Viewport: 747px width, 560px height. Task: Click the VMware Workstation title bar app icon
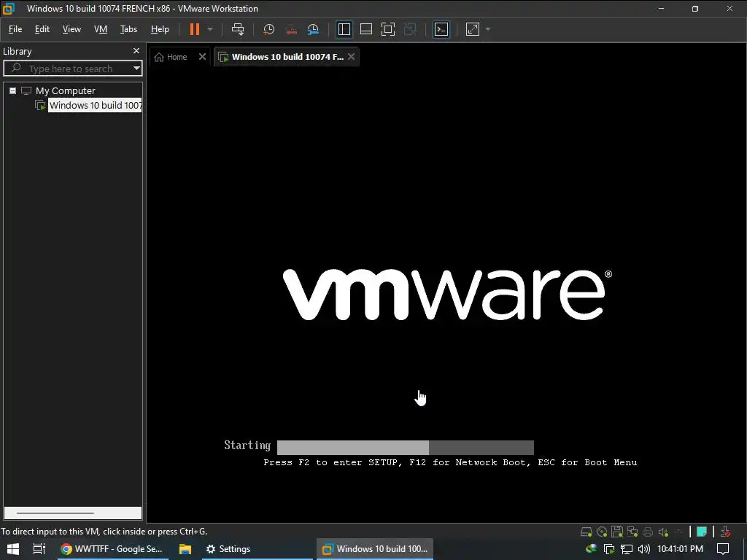coord(9,8)
